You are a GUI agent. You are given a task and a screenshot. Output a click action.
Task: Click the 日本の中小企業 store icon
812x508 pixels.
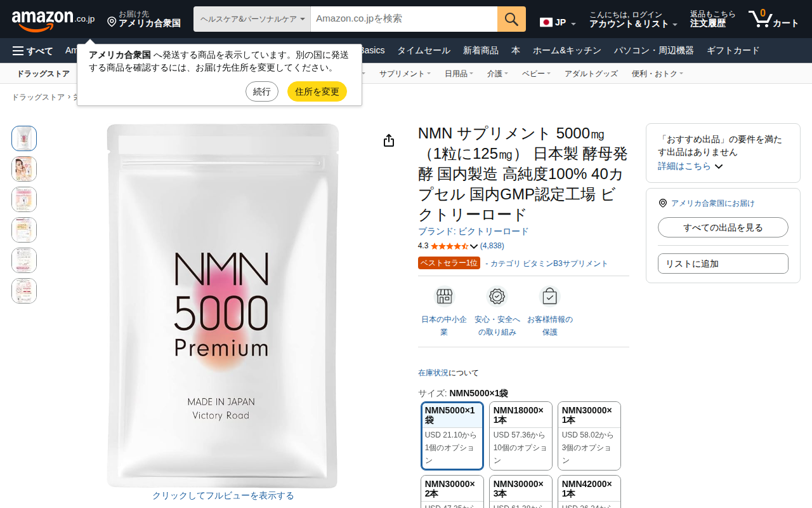(x=444, y=297)
